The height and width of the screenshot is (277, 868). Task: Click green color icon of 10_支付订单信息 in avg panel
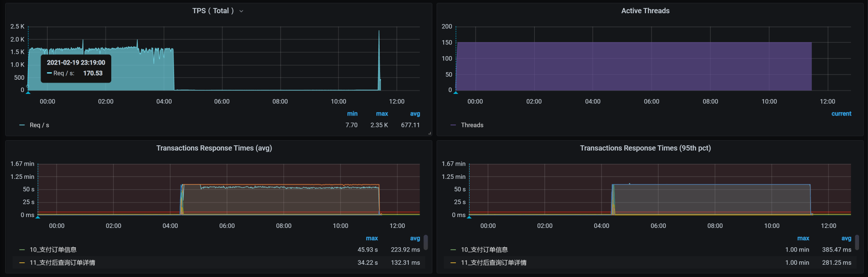click(22, 250)
